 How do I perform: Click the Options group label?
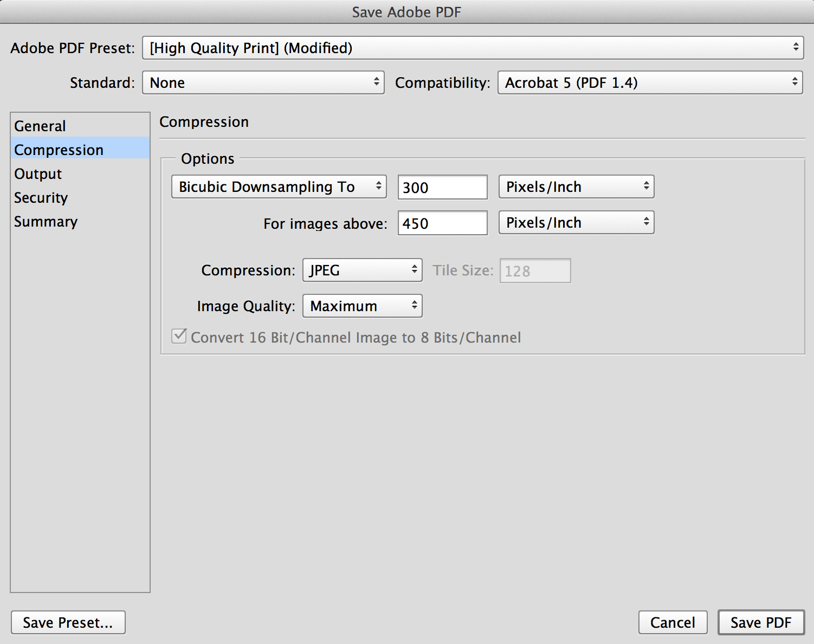coord(208,159)
